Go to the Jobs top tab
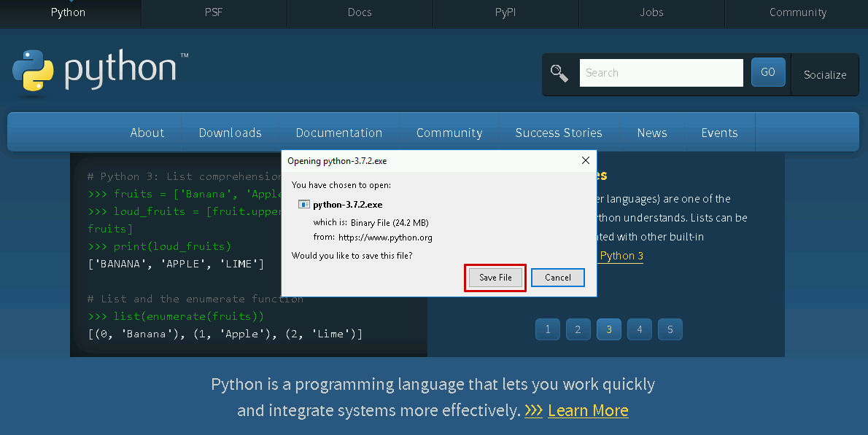This screenshot has height=435, width=868. tap(651, 12)
